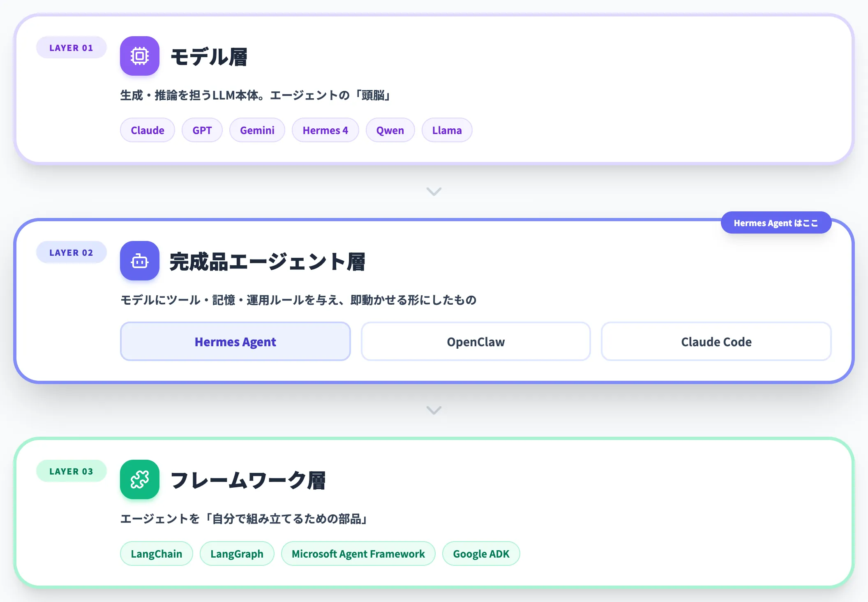Click the purple chip icon for モデル層
Image resolution: width=868 pixels, height=602 pixels.
tap(140, 56)
